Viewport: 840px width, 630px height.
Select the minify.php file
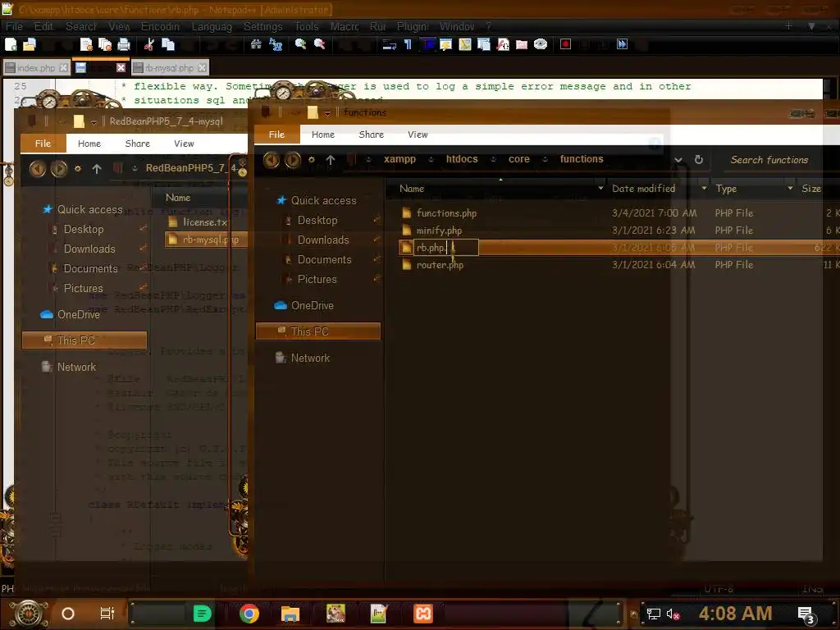click(x=439, y=231)
